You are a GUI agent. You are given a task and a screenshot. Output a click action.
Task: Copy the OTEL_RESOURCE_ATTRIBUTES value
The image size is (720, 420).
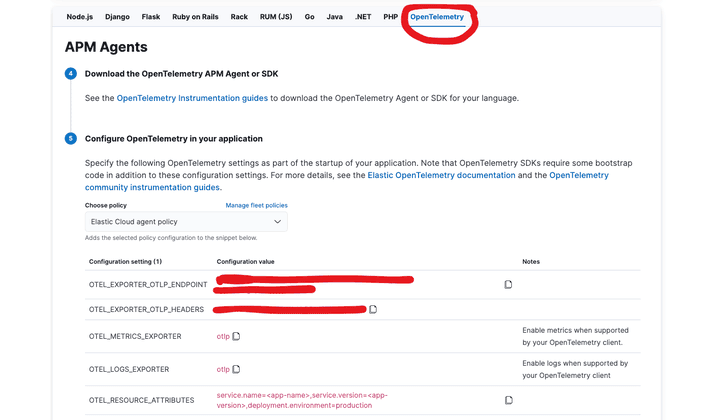pyautogui.click(x=508, y=400)
